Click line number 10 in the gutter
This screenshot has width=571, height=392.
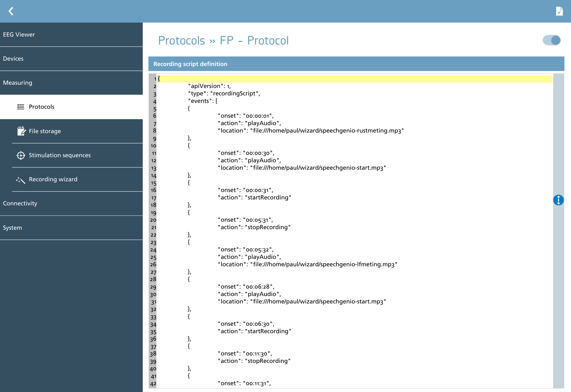[153, 146]
